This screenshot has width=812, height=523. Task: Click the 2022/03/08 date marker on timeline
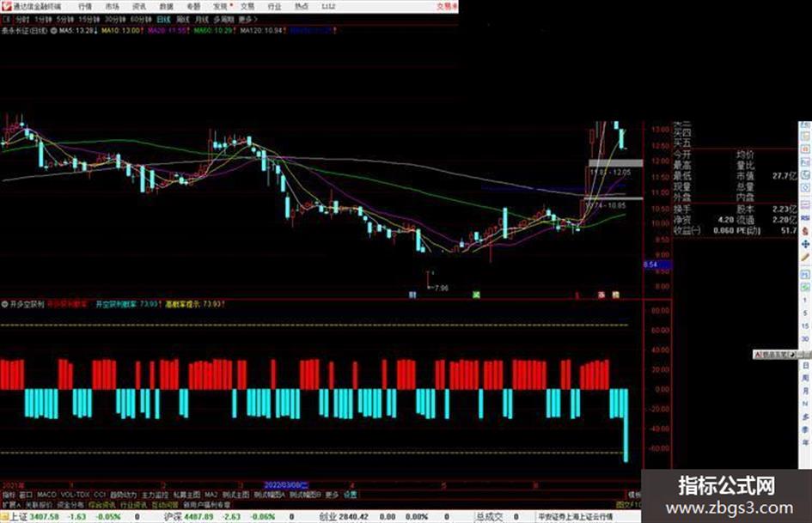(286, 486)
